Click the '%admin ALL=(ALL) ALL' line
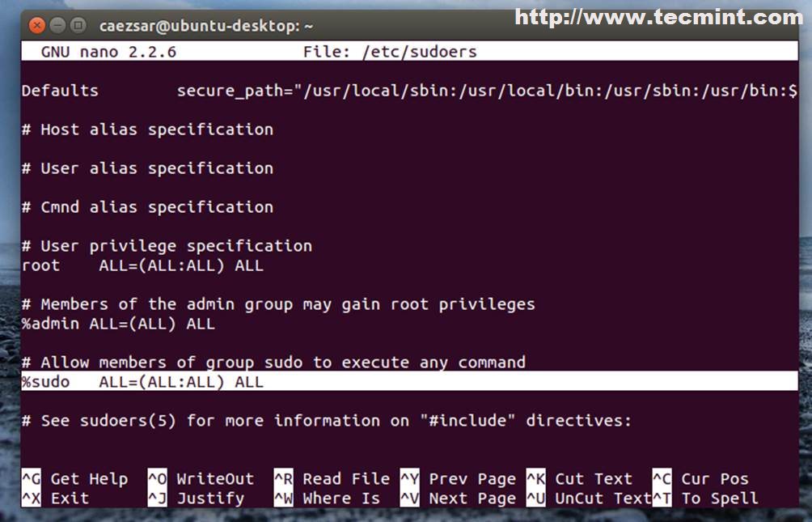812x522 pixels. pos(118,324)
